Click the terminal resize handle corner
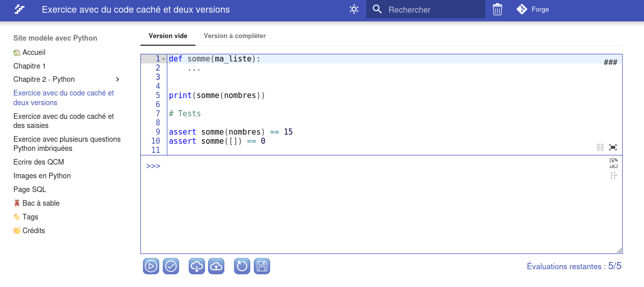This screenshot has width=644, height=287. [619, 250]
